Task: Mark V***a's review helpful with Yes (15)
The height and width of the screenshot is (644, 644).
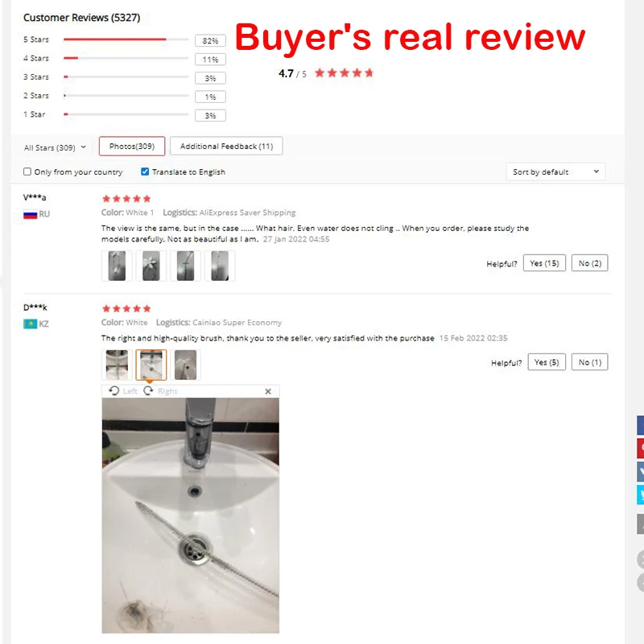Action: [x=544, y=263]
